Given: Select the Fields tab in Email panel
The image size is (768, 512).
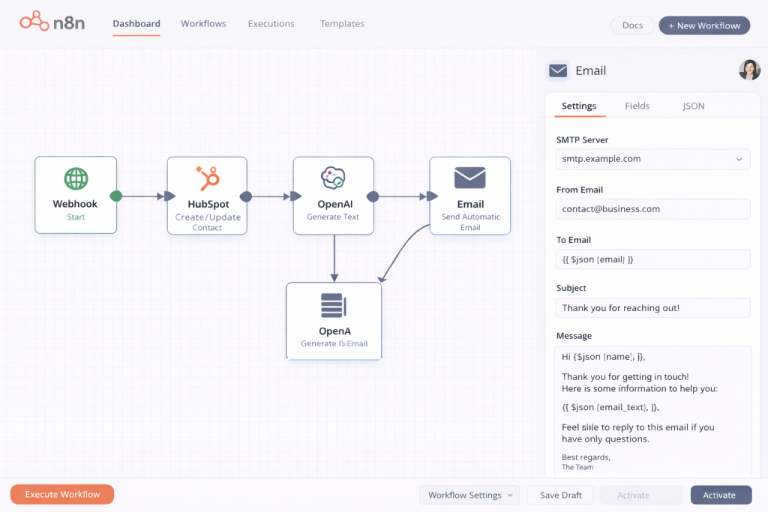Looking at the screenshot, I should pos(637,106).
